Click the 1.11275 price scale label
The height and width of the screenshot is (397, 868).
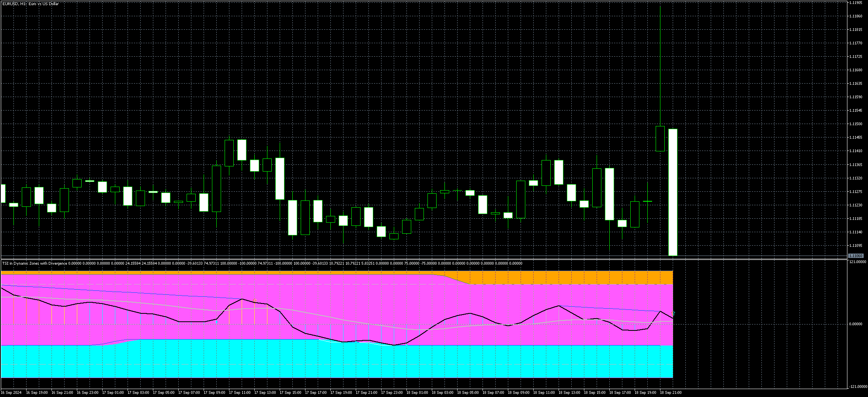[856, 192]
